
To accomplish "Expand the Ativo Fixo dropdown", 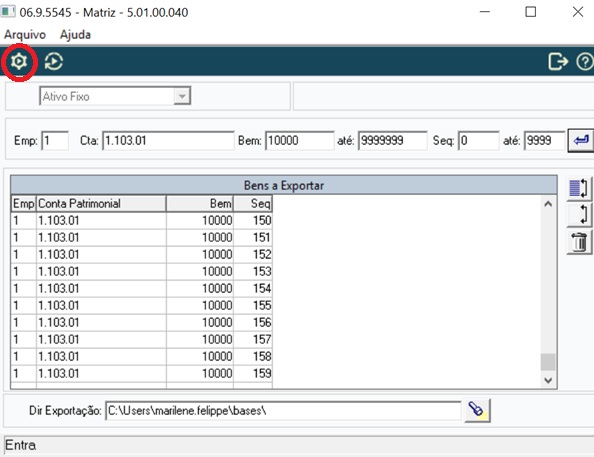I will tap(182, 96).
